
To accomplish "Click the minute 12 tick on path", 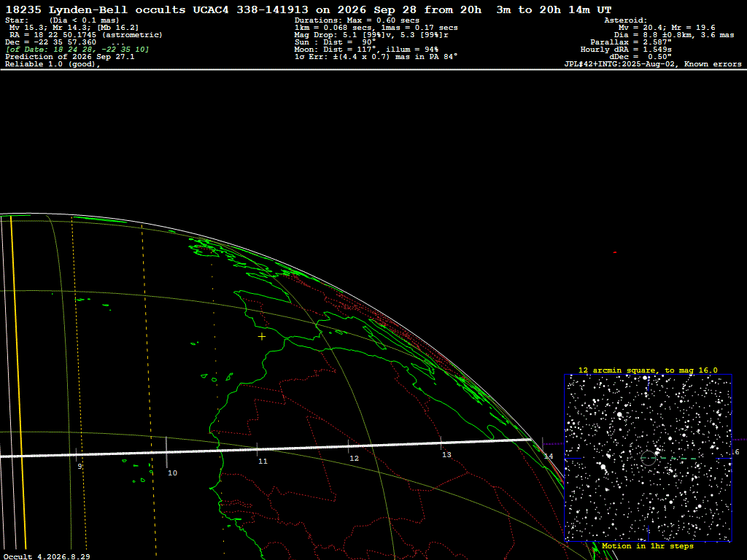I will tap(348, 446).
